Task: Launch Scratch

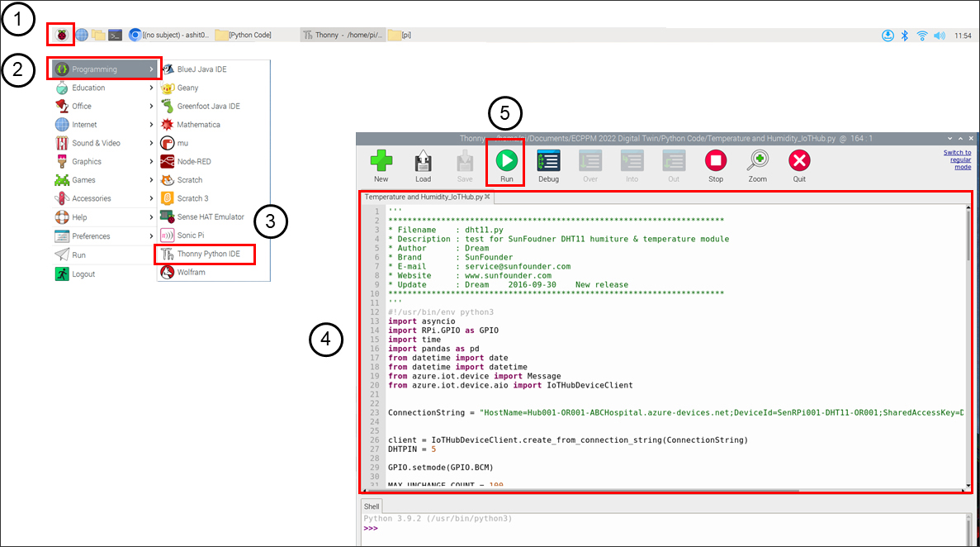Action: click(x=214, y=179)
